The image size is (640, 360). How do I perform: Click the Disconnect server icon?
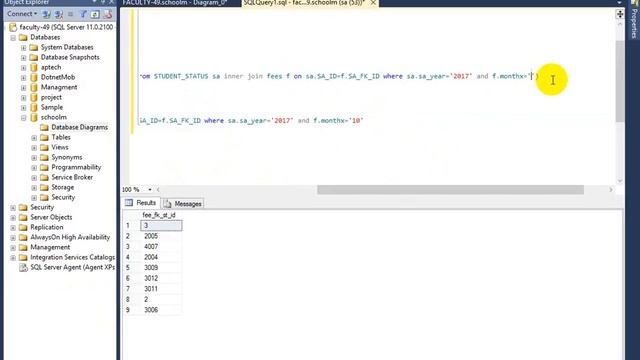point(59,14)
